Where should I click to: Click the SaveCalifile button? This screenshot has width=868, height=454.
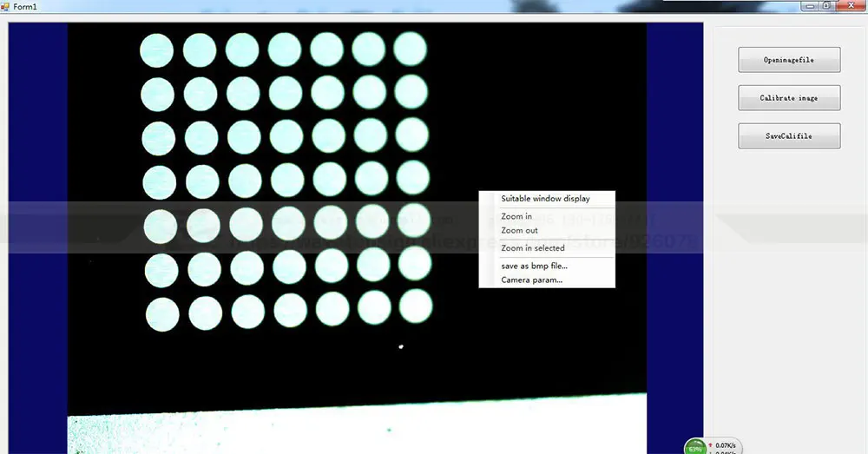click(789, 135)
